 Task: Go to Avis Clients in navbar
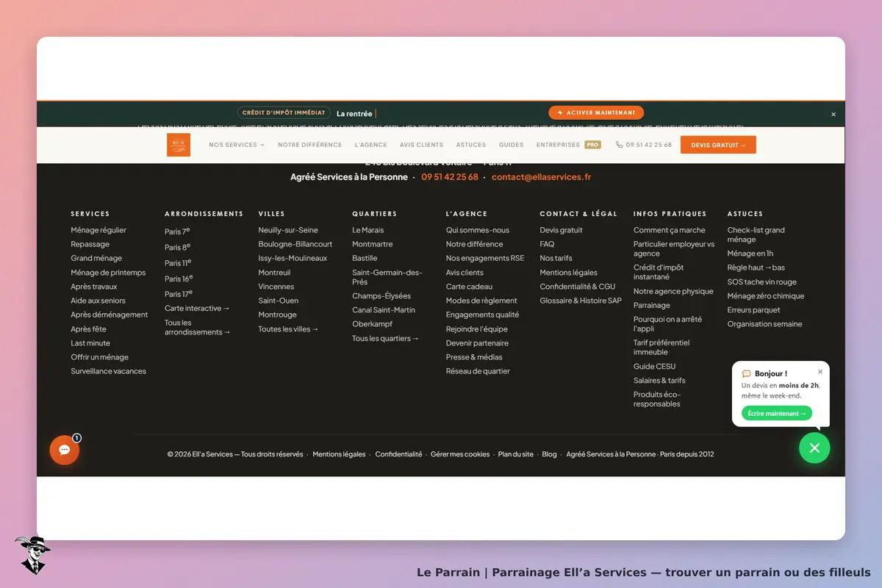click(421, 145)
